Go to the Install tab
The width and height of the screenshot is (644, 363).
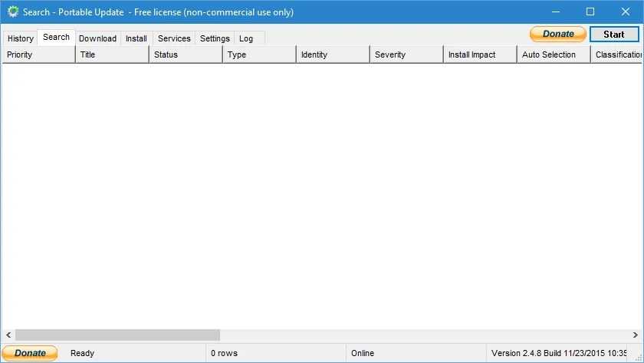point(136,38)
